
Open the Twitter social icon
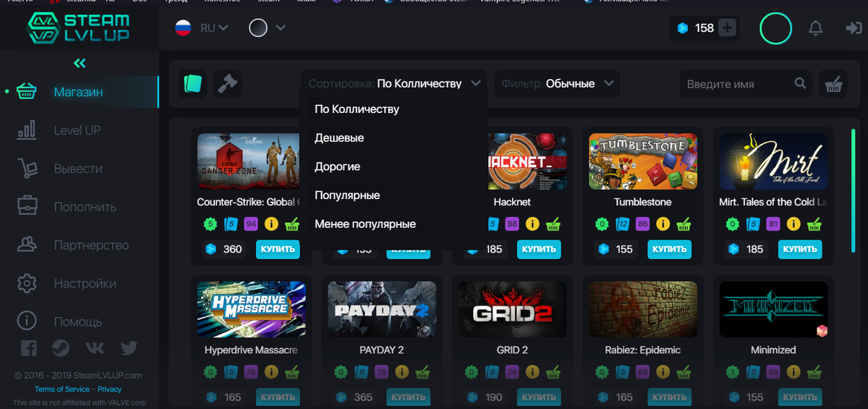coord(129,348)
